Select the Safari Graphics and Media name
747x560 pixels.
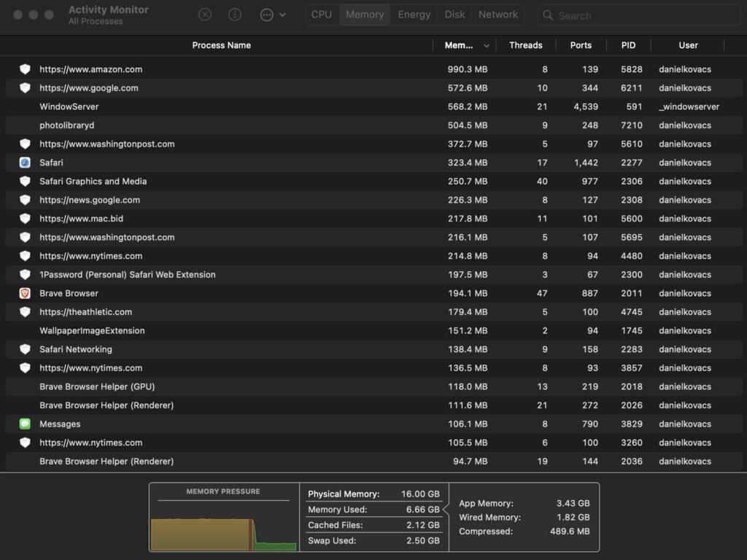(93, 181)
